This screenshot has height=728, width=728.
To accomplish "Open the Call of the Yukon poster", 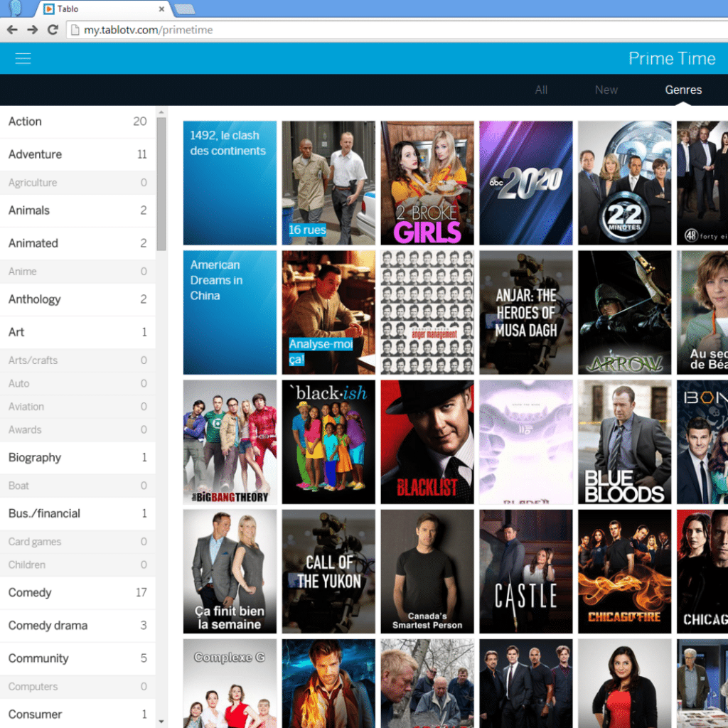I will pyautogui.click(x=328, y=572).
